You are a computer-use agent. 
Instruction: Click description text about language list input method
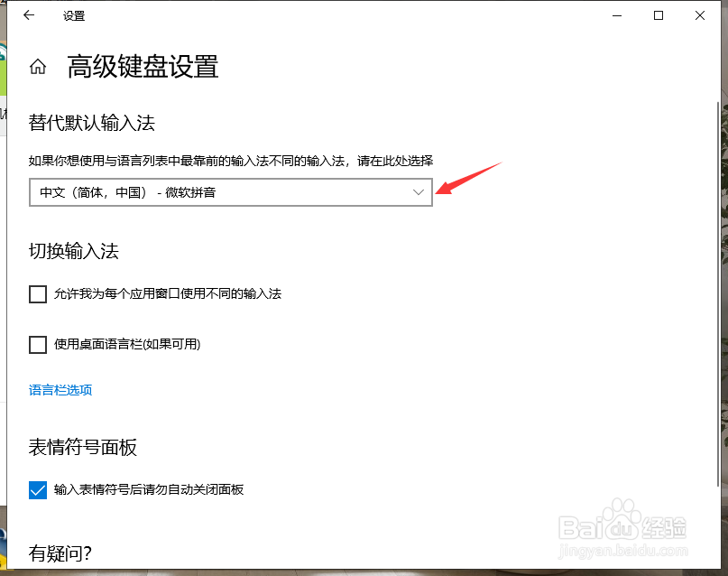point(231,162)
